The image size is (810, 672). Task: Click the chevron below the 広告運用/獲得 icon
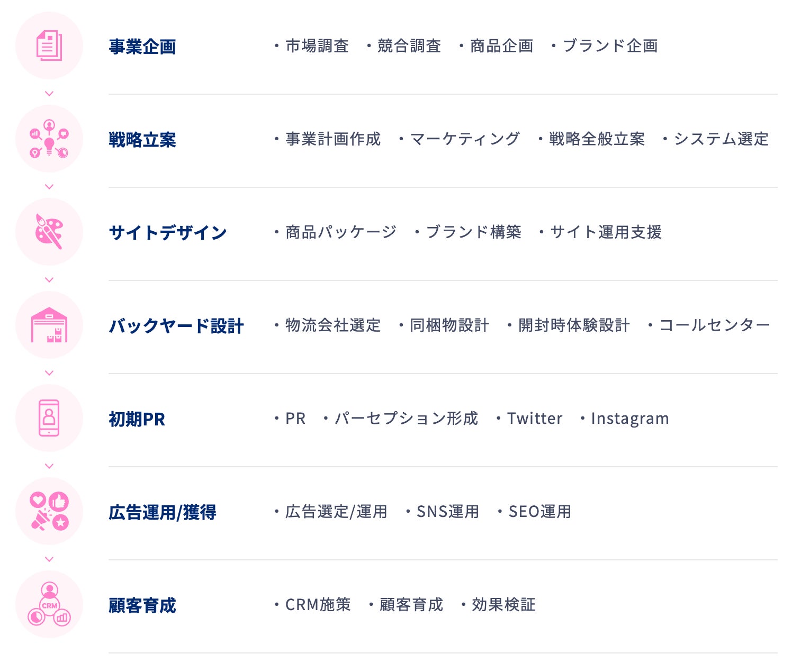pos(49,559)
